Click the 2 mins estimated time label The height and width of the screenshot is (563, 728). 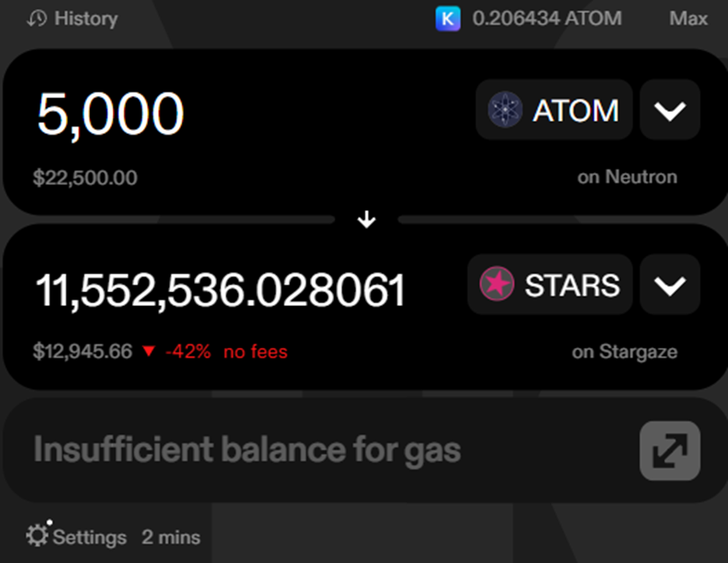coord(171,537)
